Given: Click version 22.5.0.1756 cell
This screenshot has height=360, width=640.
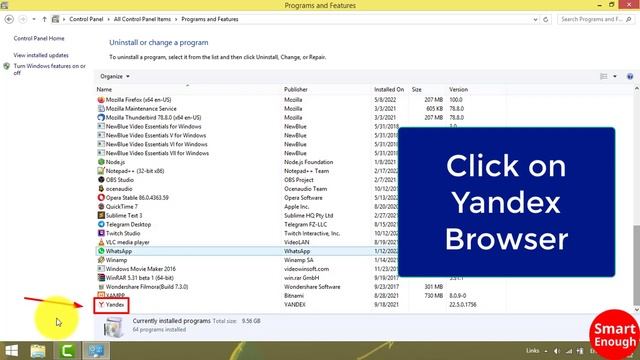Looking at the screenshot, I should click(462, 304).
